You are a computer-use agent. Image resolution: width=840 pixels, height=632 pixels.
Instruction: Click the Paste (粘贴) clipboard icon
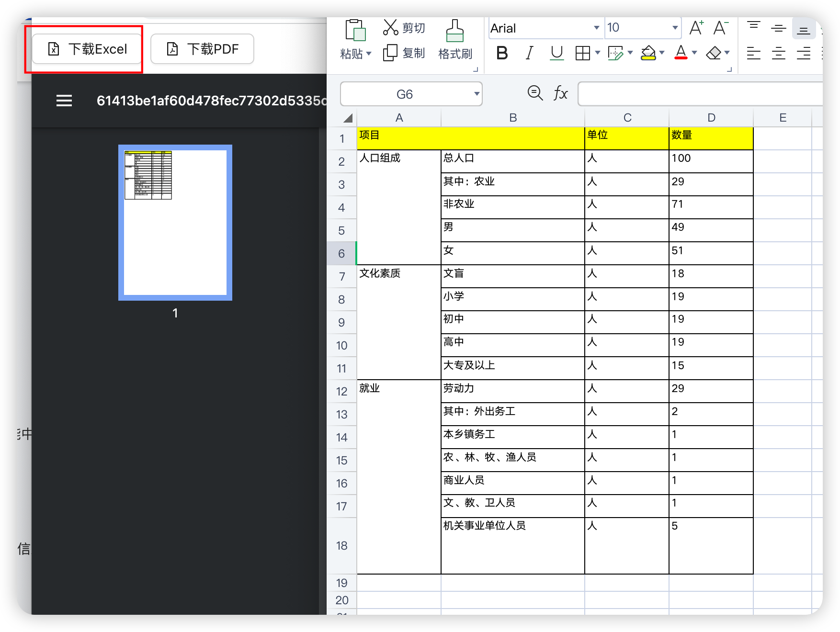355,30
